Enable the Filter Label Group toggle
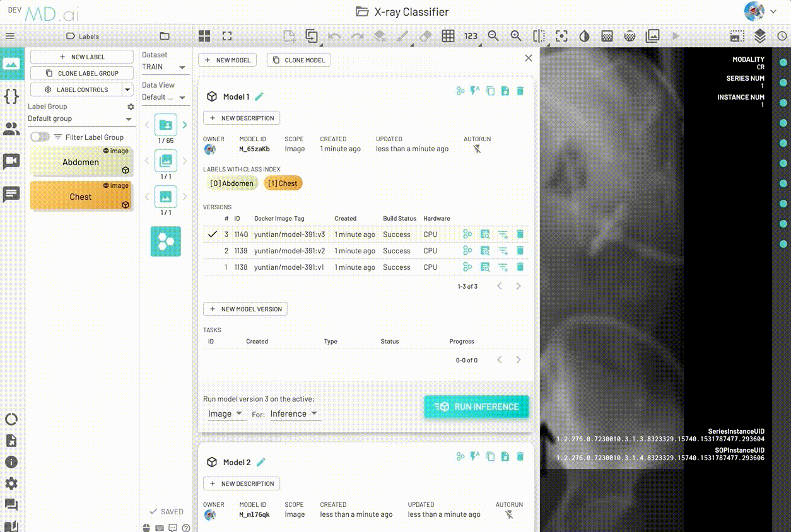The height and width of the screenshot is (532, 791). 39,137
